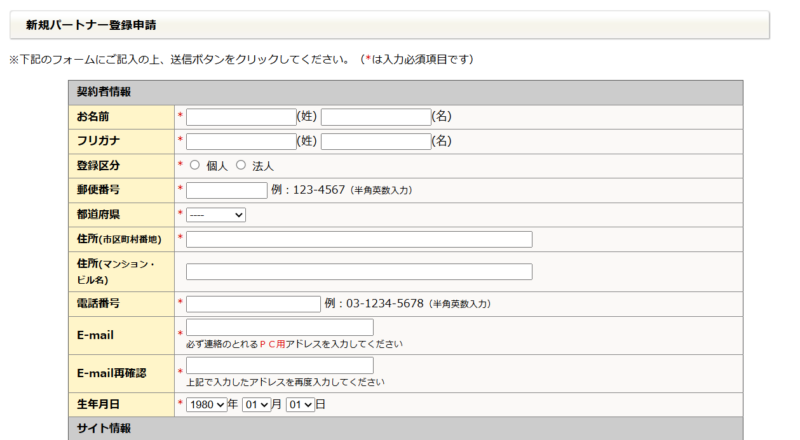Click the お名前 given name (名) field

pos(375,117)
